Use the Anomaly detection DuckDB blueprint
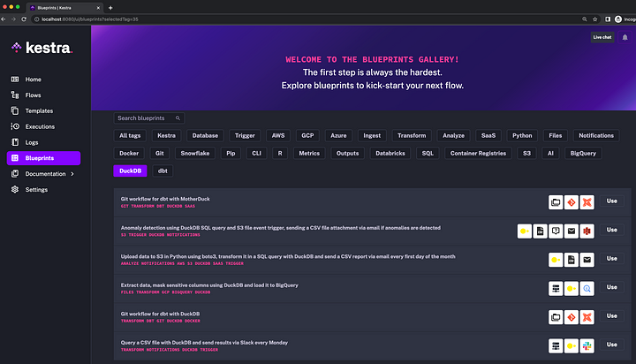The width and height of the screenshot is (636, 364). [611, 231]
